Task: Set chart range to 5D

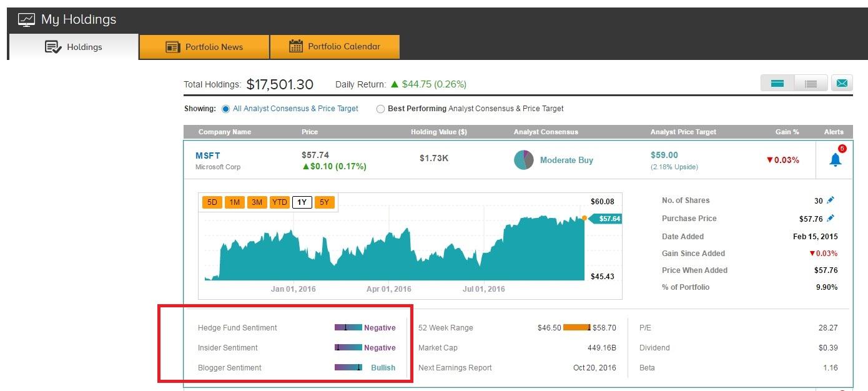Action: coord(212,202)
